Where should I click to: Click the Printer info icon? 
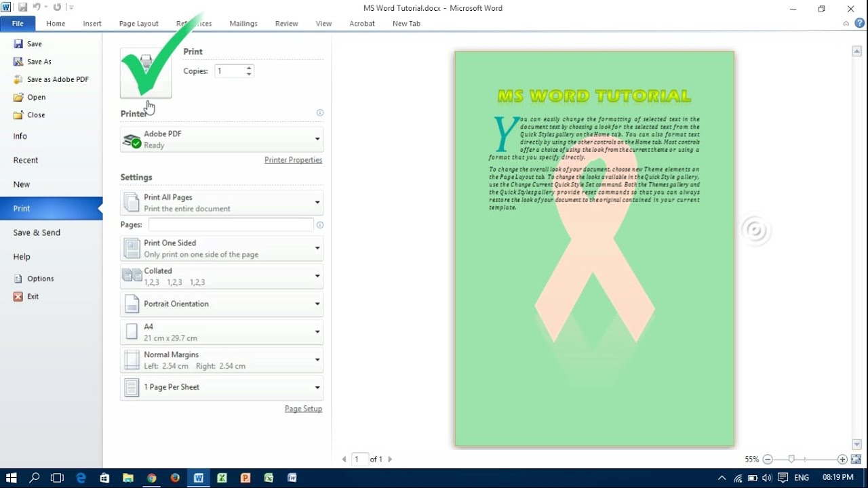320,113
